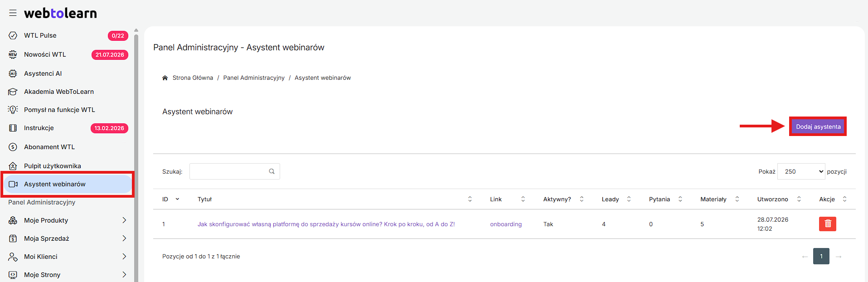Click the Moje Strony monitor icon
This screenshot has width=868, height=282.
pos(13,275)
